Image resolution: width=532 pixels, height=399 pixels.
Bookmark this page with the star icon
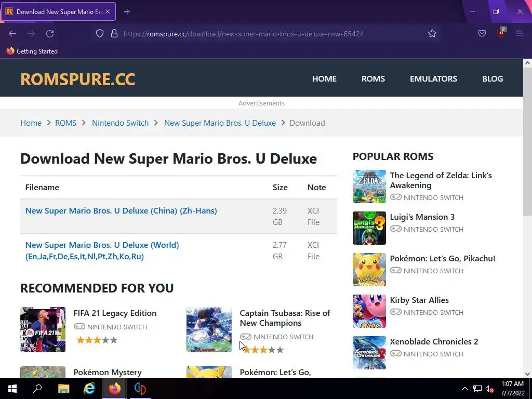point(432,34)
